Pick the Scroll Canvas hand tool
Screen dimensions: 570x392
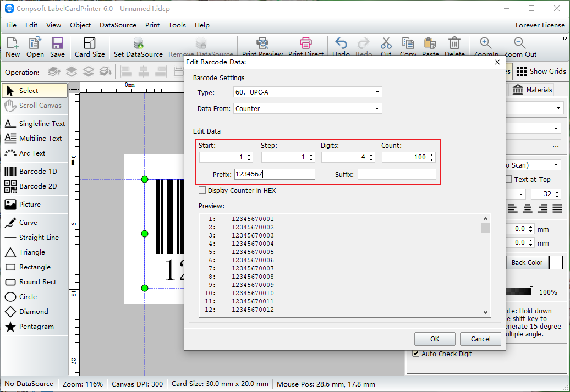[x=35, y=106]
